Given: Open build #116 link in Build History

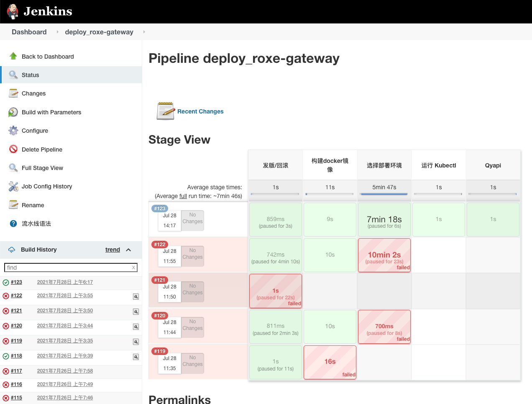Looking at the screenshot, I should click(x=16, y=384).
